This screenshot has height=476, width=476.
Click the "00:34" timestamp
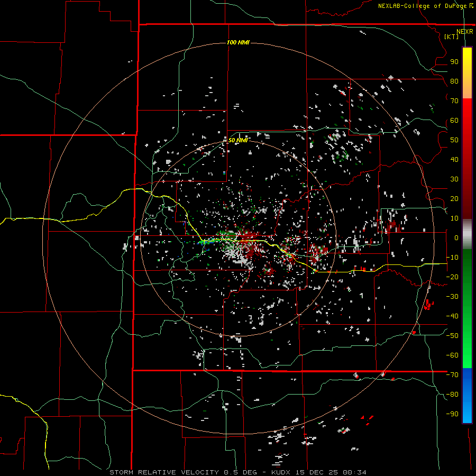pyautogui.click(x=354, y=472)
